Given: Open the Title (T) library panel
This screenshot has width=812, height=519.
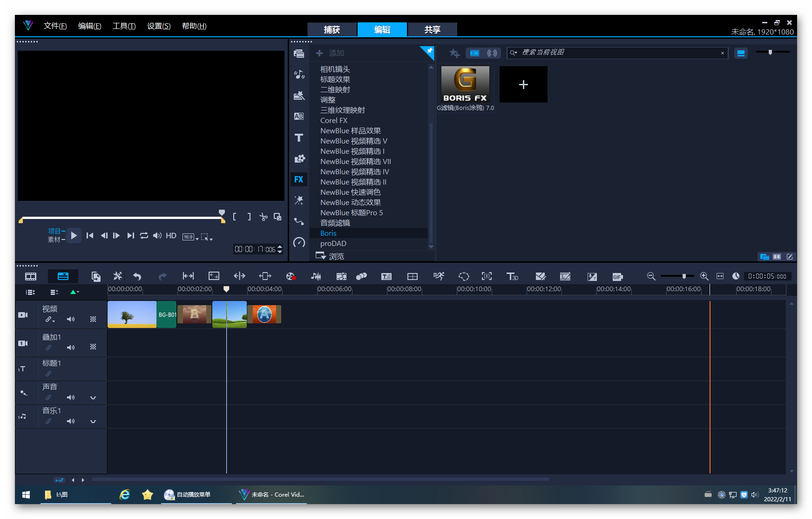Looking at the screenshot, I should [x=299, y=137].
